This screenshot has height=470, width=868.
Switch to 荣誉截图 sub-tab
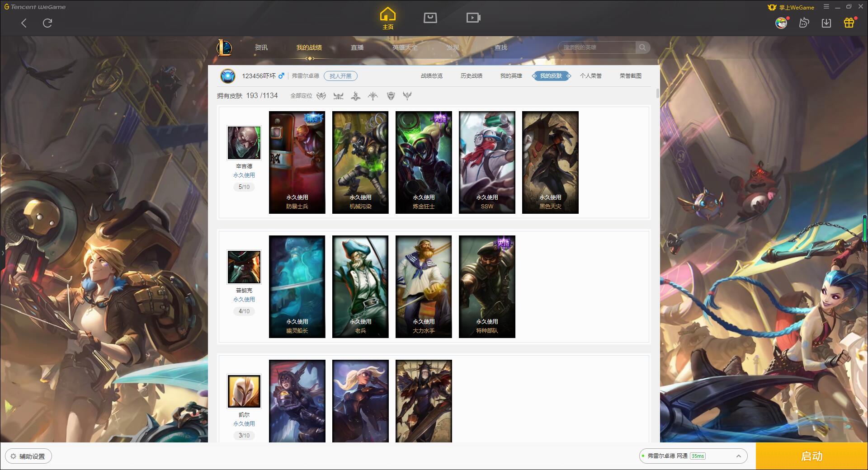click(631, 76)
